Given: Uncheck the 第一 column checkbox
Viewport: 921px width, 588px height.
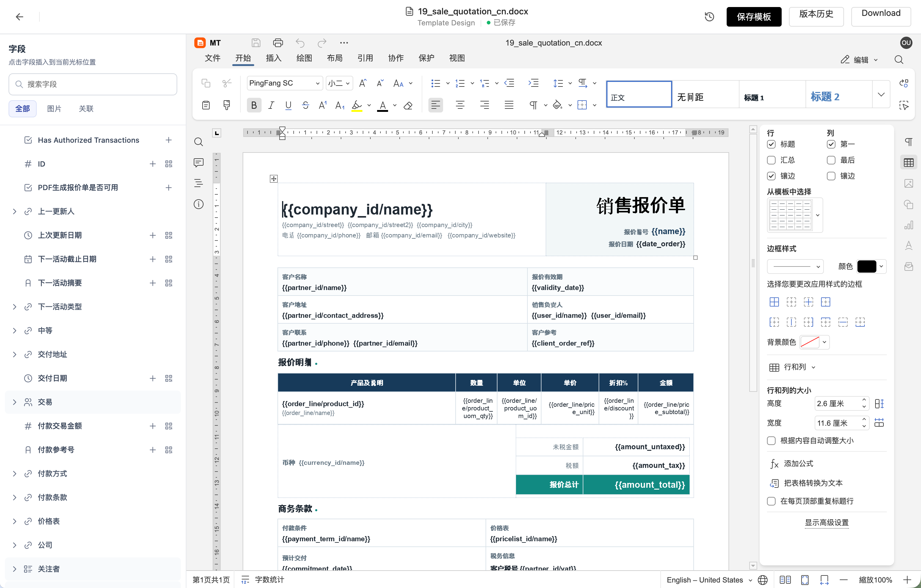Looking at the screenshot, I should tap(831, 144).
